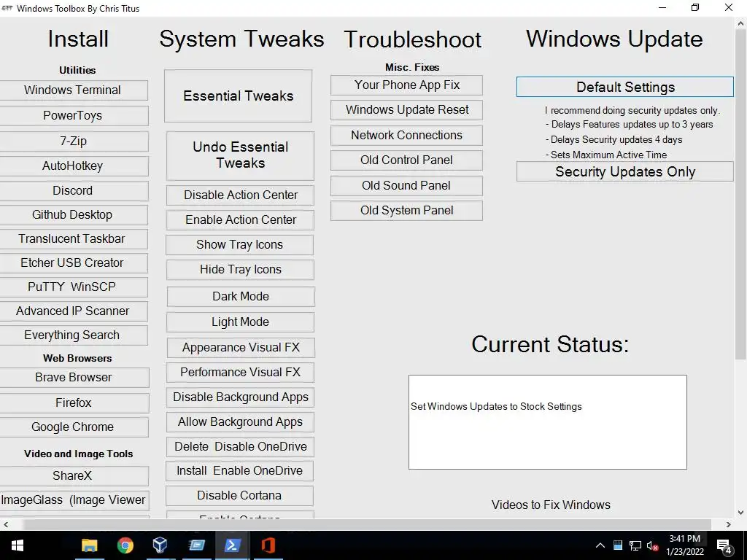Install Brave Browser
747x560 pixels.
[74, 377]
